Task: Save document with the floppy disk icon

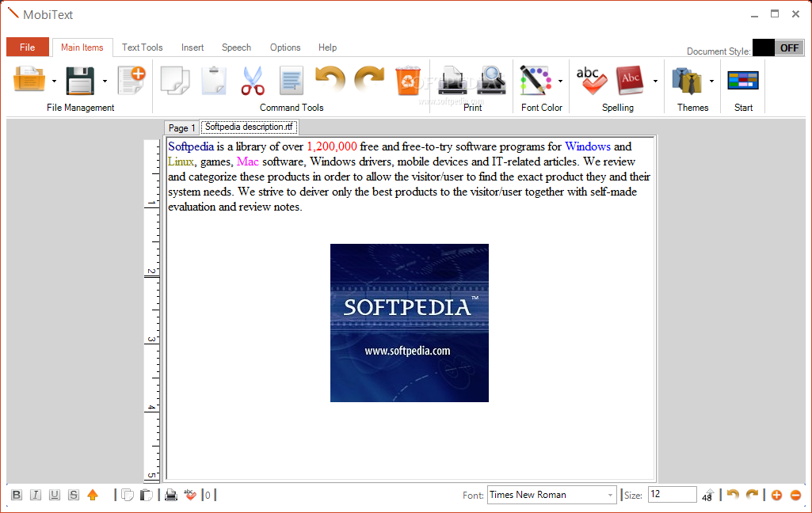Action: point(80,80)
